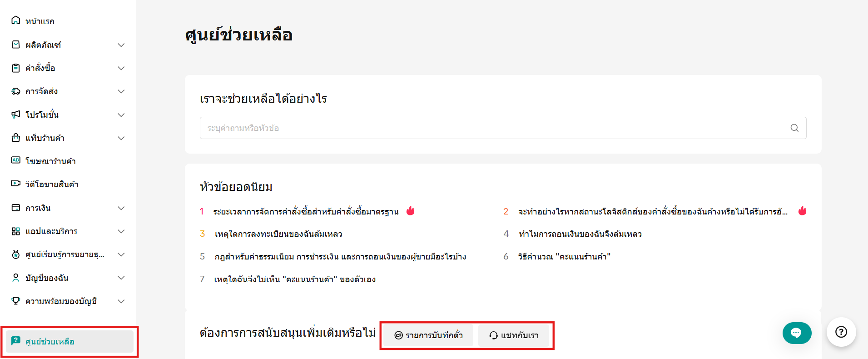Click the trophy icon for ความพร้อมของบัญชี
This screenshot has width=868, height=359.
click(x=16, y=301)
